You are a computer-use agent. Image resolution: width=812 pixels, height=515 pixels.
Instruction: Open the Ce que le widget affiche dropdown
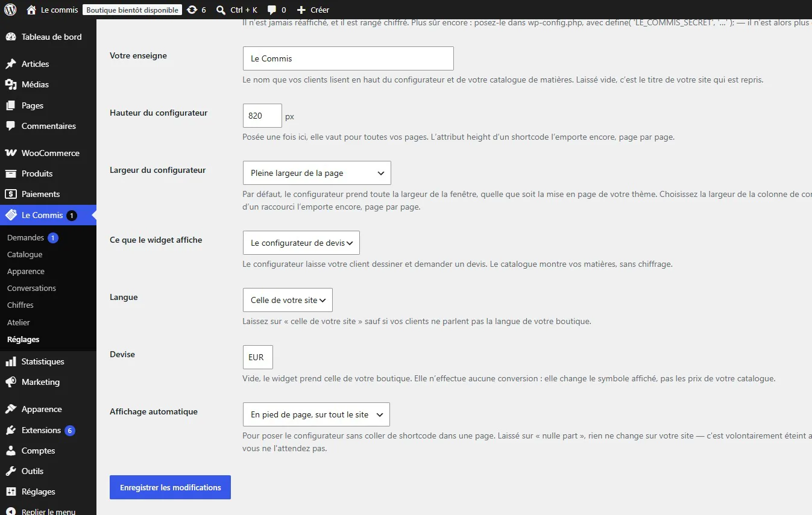[x=301, y=243]
